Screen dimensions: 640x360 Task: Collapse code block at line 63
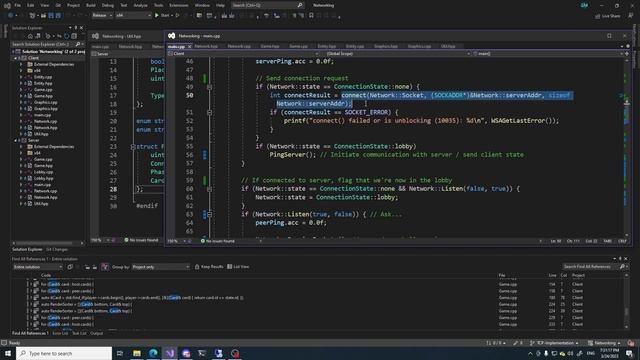click(x=209, y=214)
